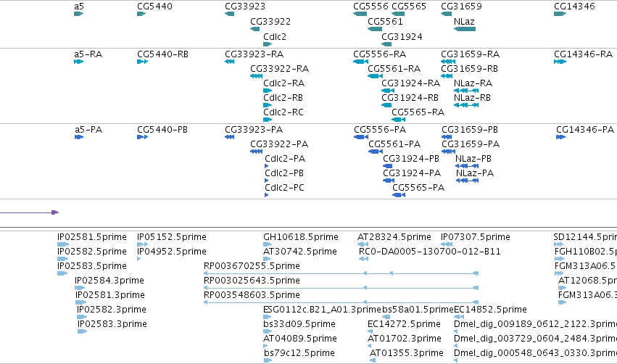
Task: Select protein CG31924-PB
Action: click(411, 159)
